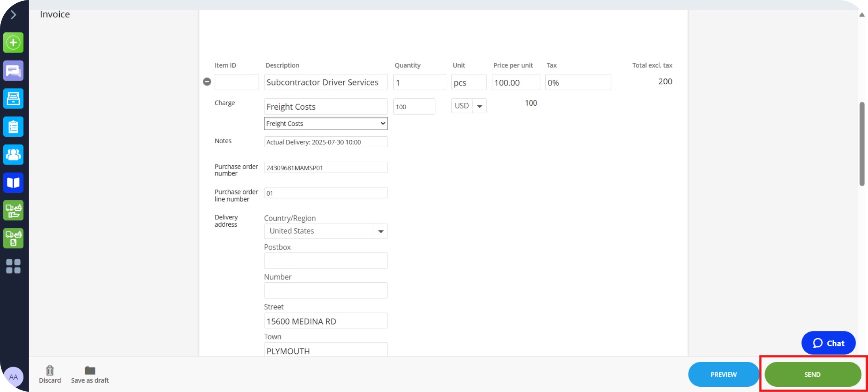Click the vertical page scrollbar thumb
The image size is (868, 392).
(x=862, y=144)
